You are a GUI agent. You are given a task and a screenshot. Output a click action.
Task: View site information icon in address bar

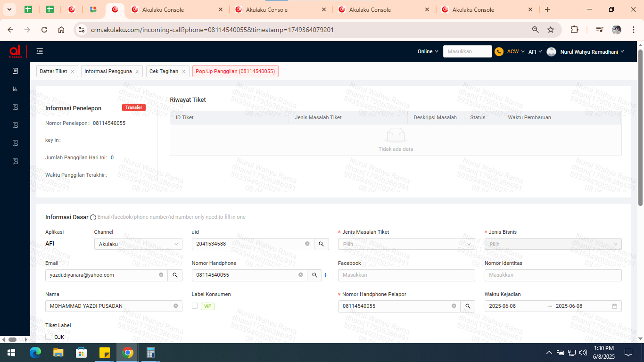point(82,30)
